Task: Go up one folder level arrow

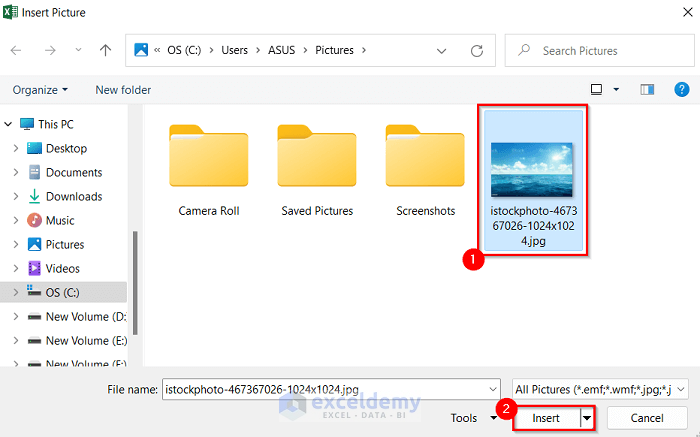Action: pos(105,50)
